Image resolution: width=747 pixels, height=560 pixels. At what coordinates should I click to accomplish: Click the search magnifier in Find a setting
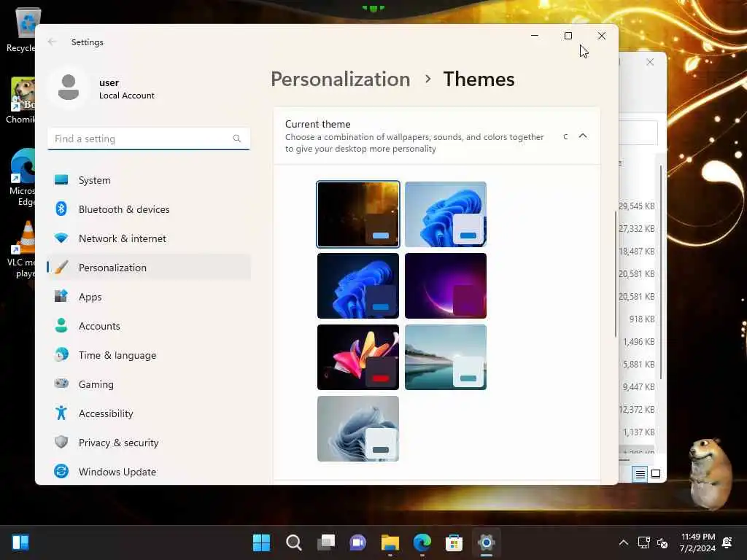(237, 139)
